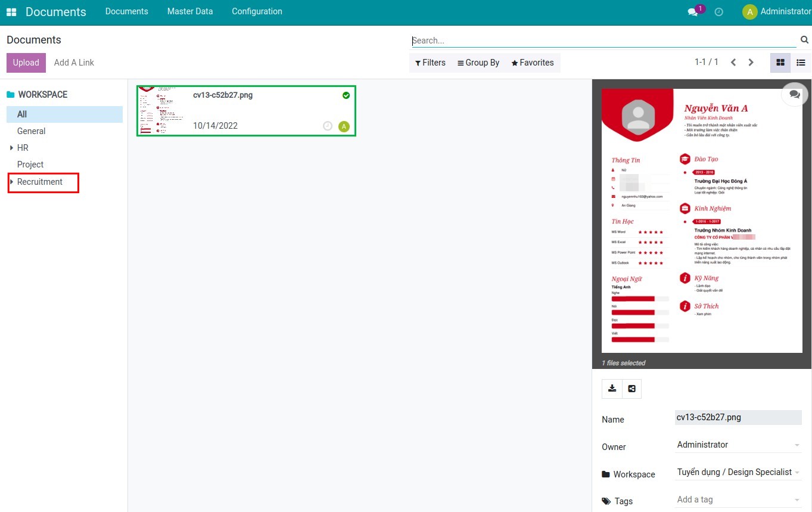This screenshot has width=812, height=512.
Task: Open the Master Data menu
Action: pyautogui.click(x=189, y=11)
